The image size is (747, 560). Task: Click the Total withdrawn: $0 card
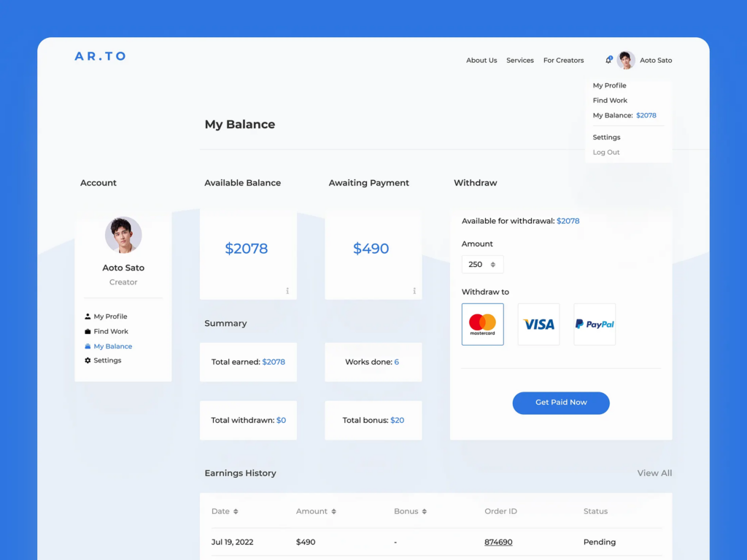point(248,420)
